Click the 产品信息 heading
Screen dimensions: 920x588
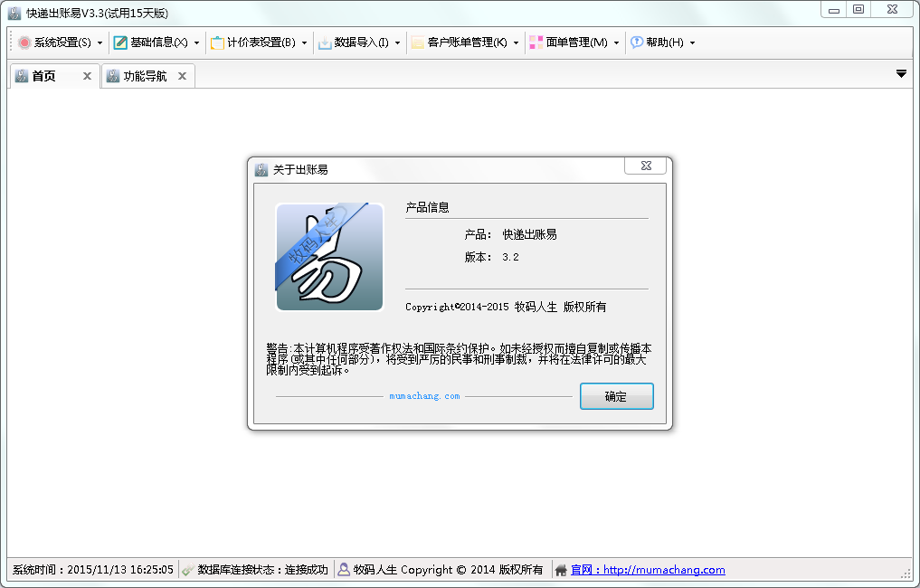pyautogui.click(x=427, y=207)
